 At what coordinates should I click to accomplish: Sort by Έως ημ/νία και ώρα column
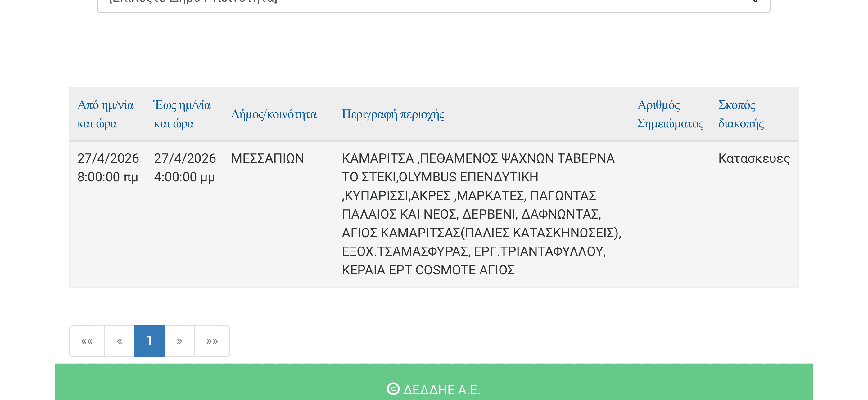point(182,114)
